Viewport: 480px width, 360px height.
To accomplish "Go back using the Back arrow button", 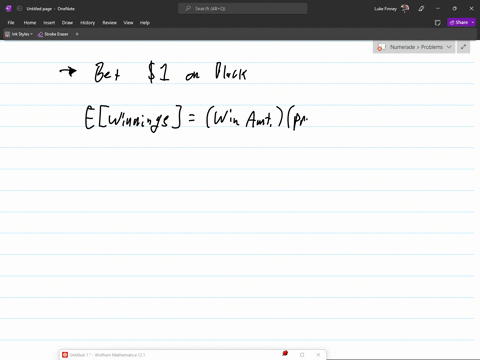I will pyautogui.click(x=20, y=9).
